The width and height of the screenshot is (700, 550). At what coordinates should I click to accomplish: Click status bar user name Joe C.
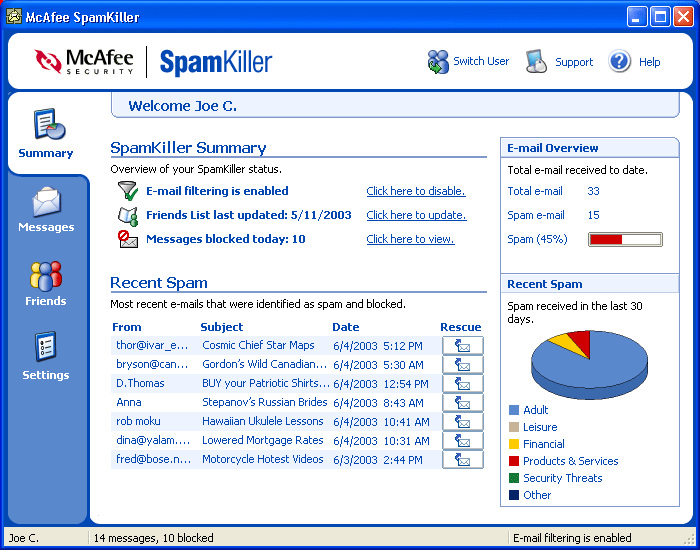(24, 538)
